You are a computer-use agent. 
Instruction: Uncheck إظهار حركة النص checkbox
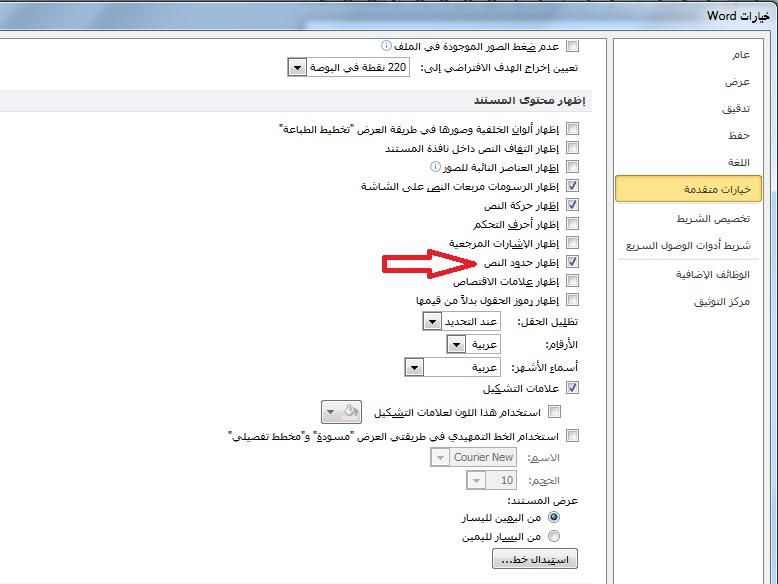coord(572,205)
